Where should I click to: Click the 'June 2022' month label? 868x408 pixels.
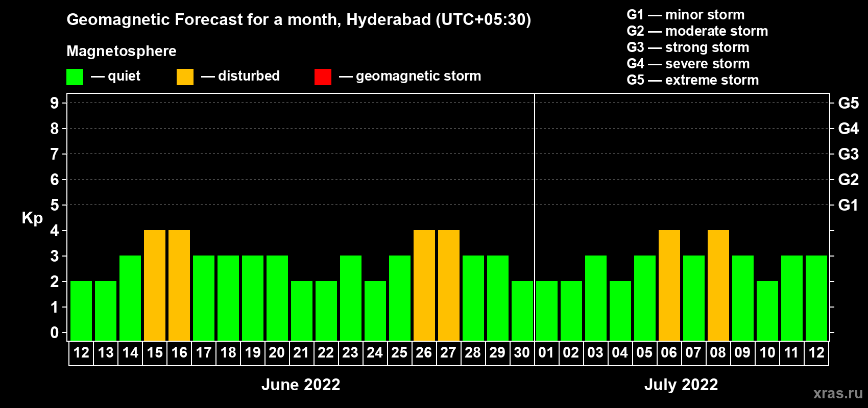coord(301,385)
